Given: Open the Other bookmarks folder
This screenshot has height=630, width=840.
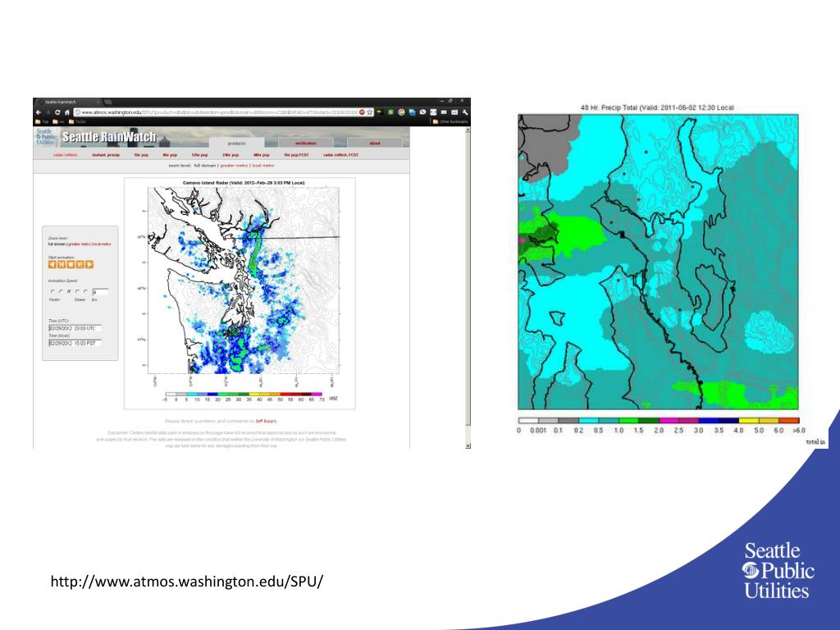Looking at the screenshot, I should [450, 121].
